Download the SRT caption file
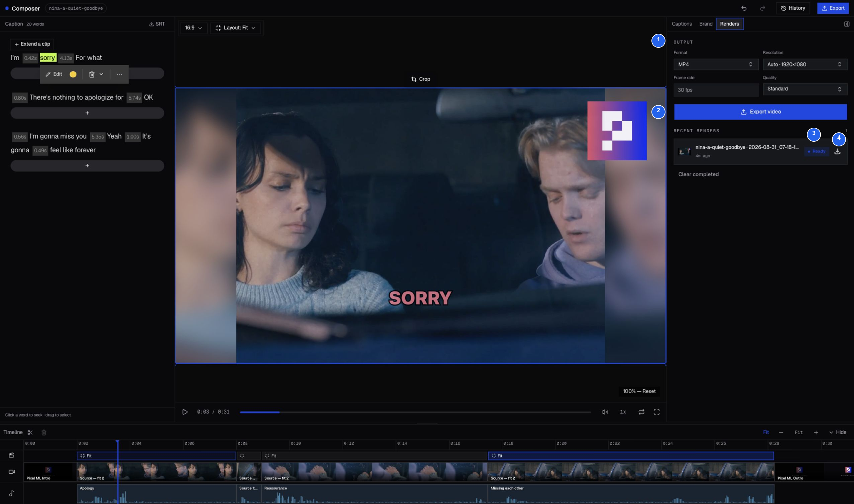Viewport: 854px width, 504px height. pyautogui.click(x=157, y=24)
